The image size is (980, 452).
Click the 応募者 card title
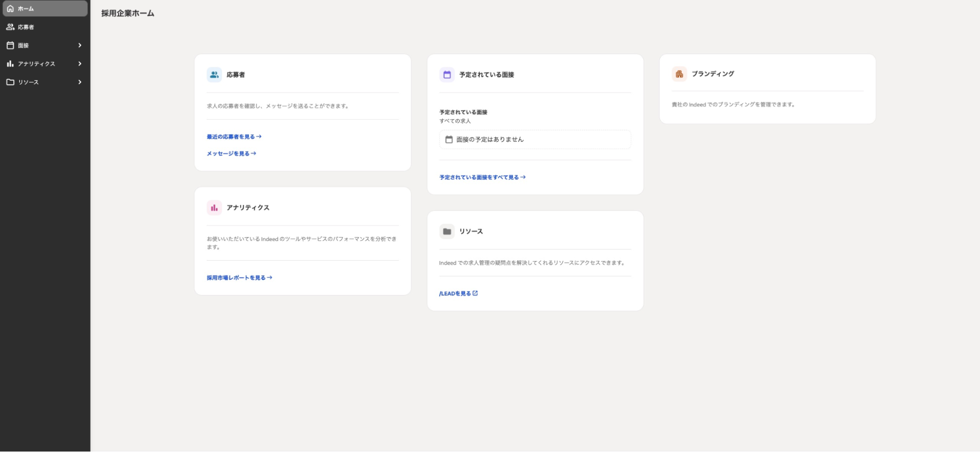[x=236, y=75]
